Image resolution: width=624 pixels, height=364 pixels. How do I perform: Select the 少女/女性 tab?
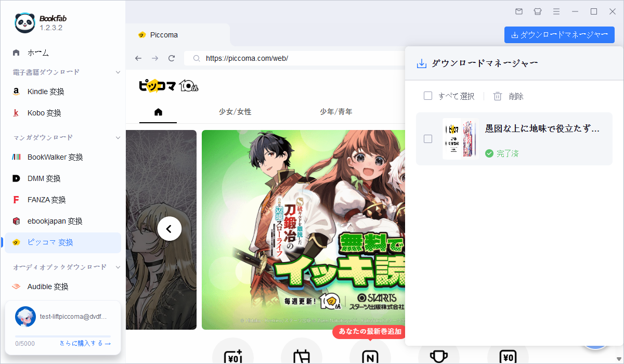(235, 112)
